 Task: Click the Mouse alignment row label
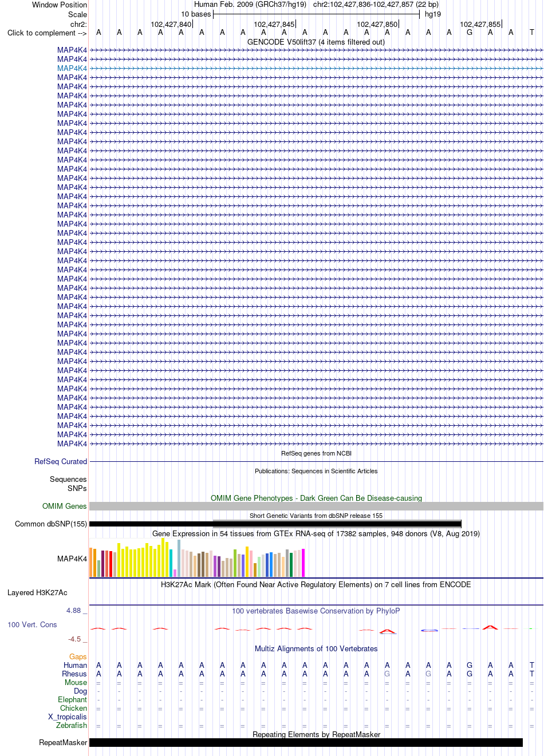pos(76,682)
